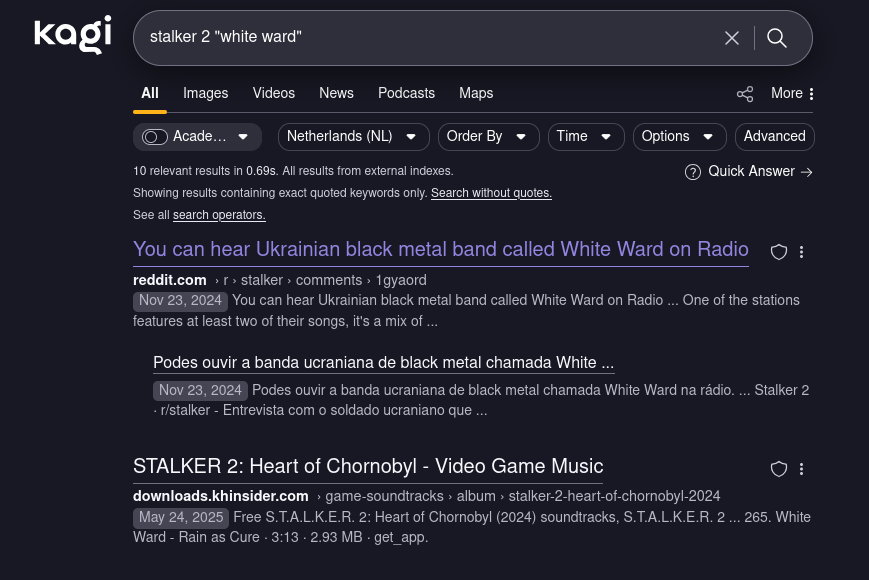Click the Kagi logo
Screen dimensions: 869x580
tap(72, 35)
